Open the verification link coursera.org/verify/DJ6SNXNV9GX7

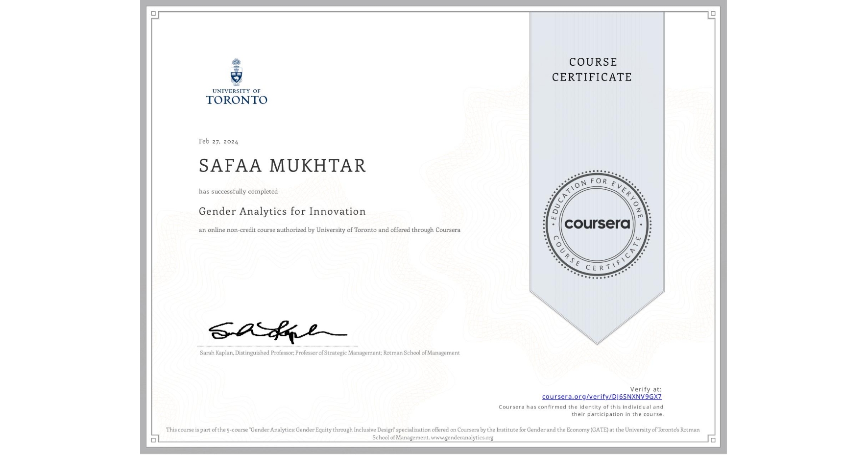602,396
